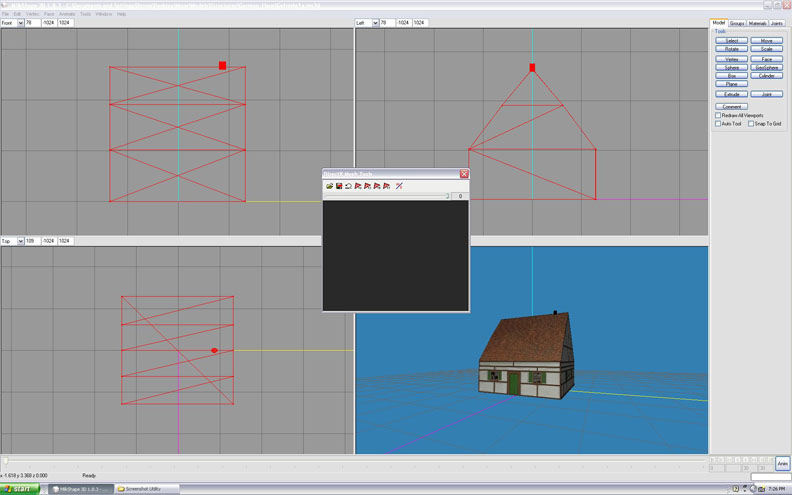Screen dimensions: 792x495
Task: Activate the Extrude tool
Action: coord(731,94)
